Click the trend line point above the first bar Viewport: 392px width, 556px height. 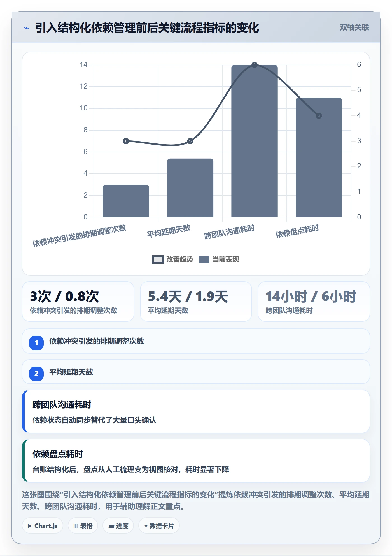click(x=126, y=141)
